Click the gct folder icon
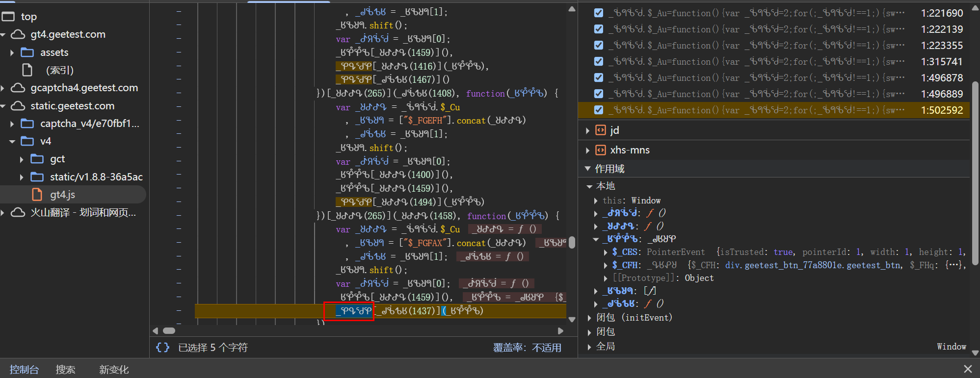 (x=37, y=159)
